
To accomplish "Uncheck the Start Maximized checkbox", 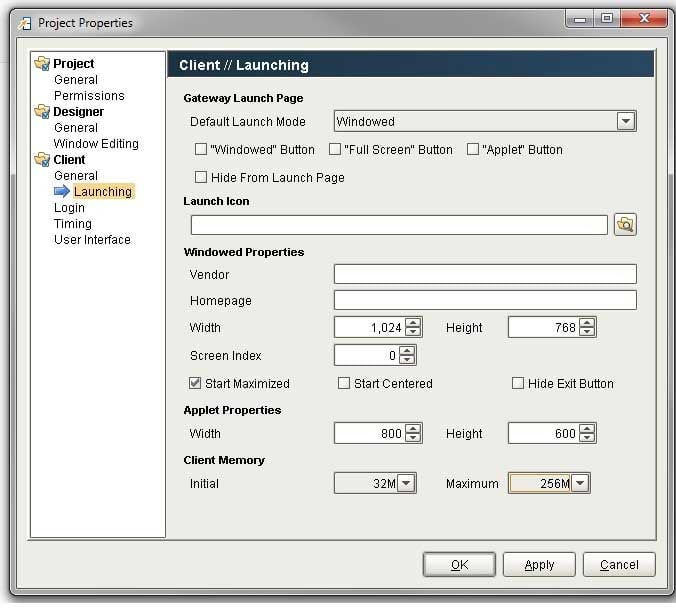I will tap(195, 383).
